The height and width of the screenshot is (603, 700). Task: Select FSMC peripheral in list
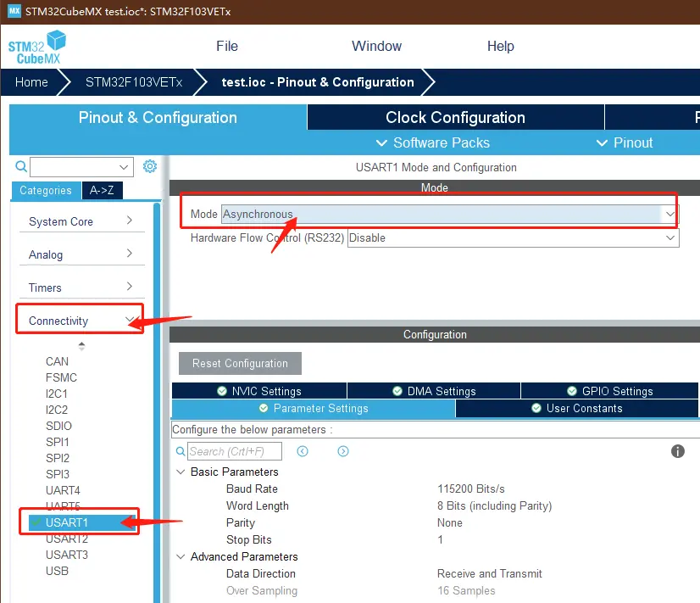[x=61, y=377]
